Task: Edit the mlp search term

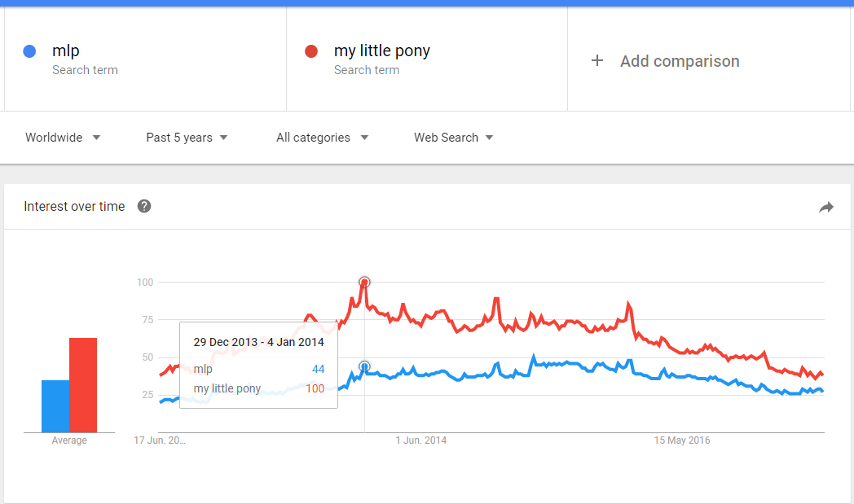Action: coord(66,51)
